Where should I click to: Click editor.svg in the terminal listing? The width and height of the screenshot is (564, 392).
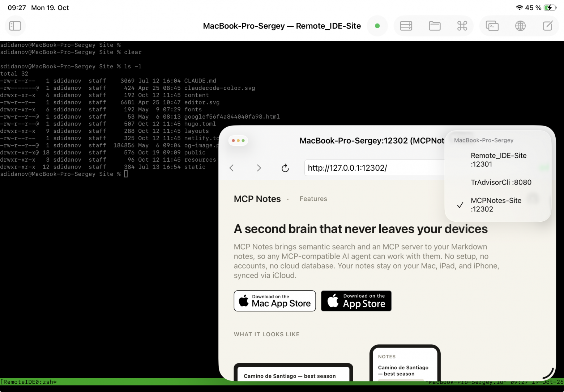(202, 102)
